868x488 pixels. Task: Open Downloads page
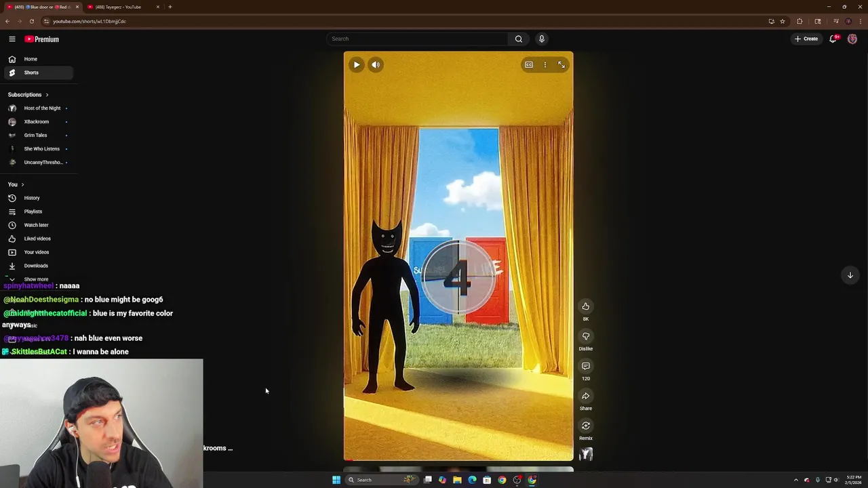39,266
